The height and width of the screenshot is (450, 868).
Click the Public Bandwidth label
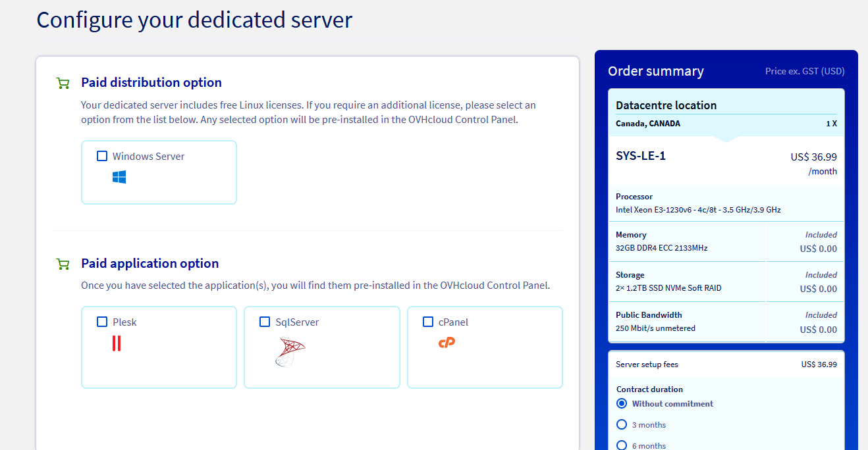[649, 315]
